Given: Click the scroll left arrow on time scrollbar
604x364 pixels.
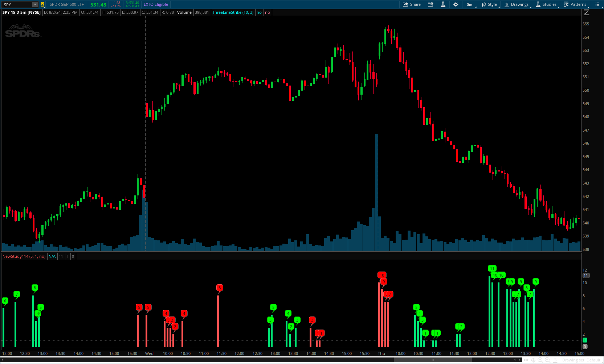Looking at the screenshot, I should 515,360.
